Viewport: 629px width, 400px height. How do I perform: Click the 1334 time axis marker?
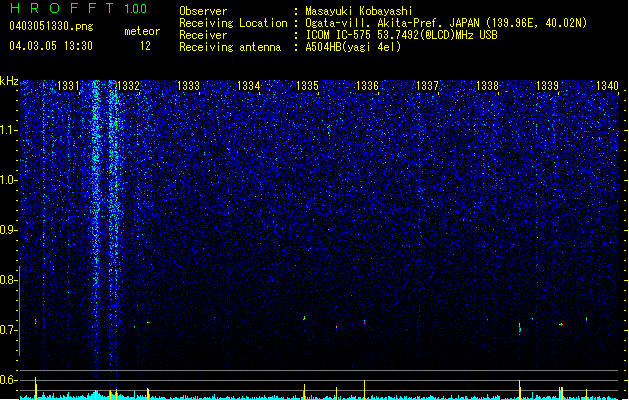pyautogui.click(x=248, y=85)
